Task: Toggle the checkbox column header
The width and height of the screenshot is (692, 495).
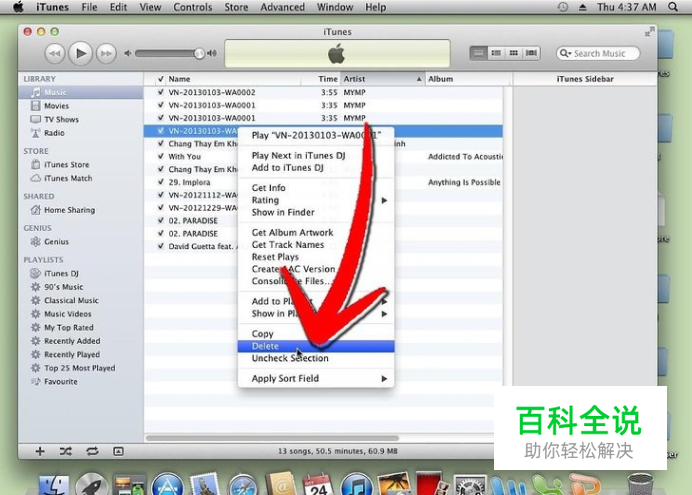Action: (x=161, y=79)
